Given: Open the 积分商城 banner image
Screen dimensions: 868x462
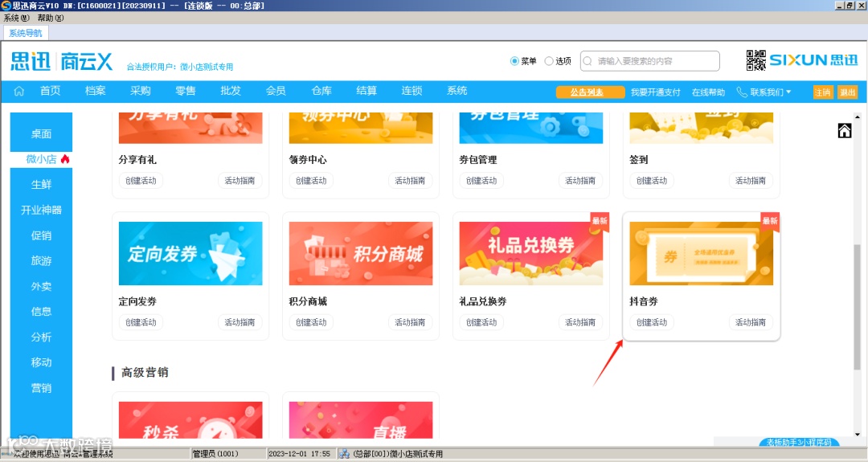Looking at the screenshot, I should pyautogui.click(x=361, y=253).
